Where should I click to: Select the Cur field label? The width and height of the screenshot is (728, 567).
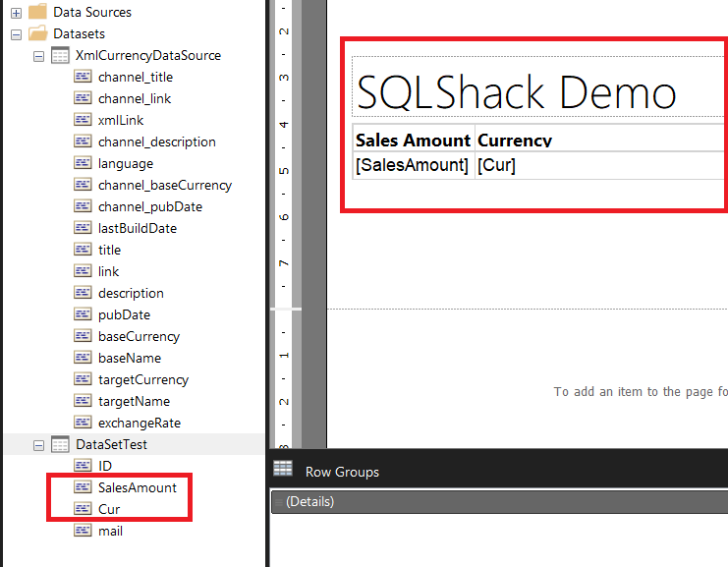click(x=109, y=509)
